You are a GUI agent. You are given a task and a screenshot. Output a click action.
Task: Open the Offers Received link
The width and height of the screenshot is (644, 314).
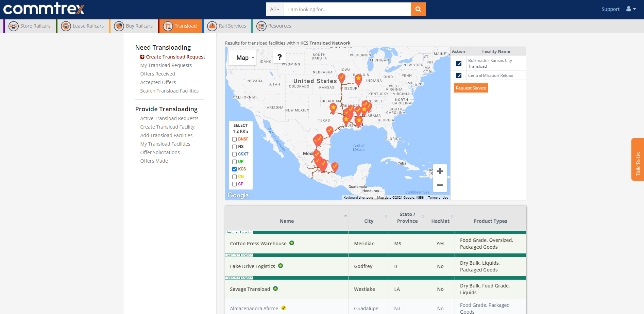tap(157, 73)
